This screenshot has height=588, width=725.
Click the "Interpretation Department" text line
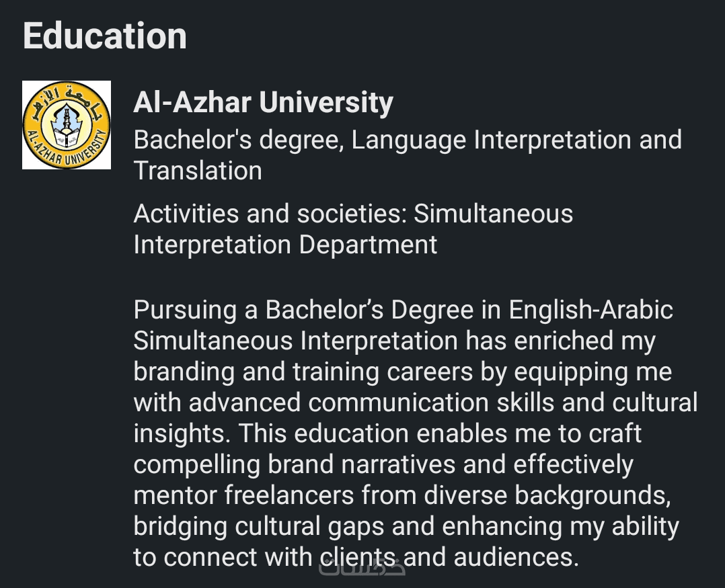285,245
